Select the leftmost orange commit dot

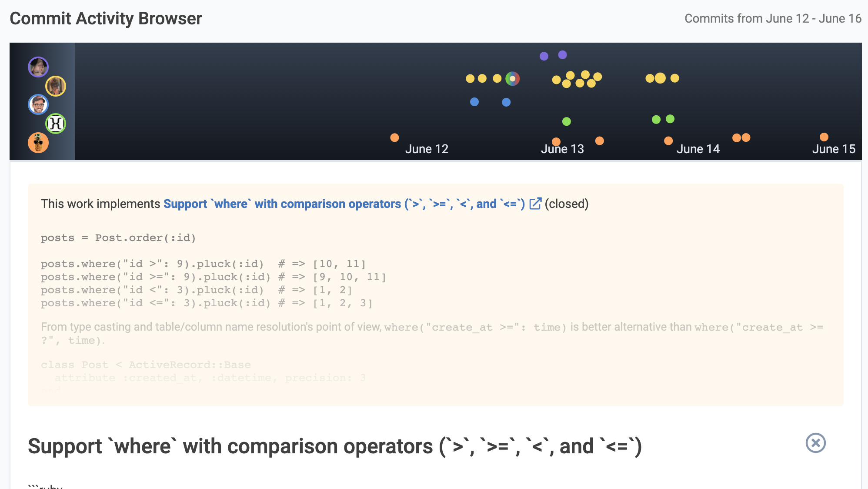coord(394,137)
